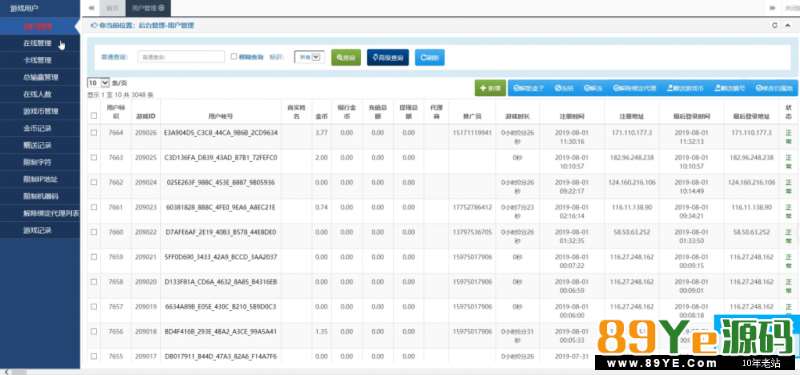The width and height of the screenshot is (800, 375).
Task: Click the green search button with magnifier icon
Action: pyautogui.click(x=346, y=57)
